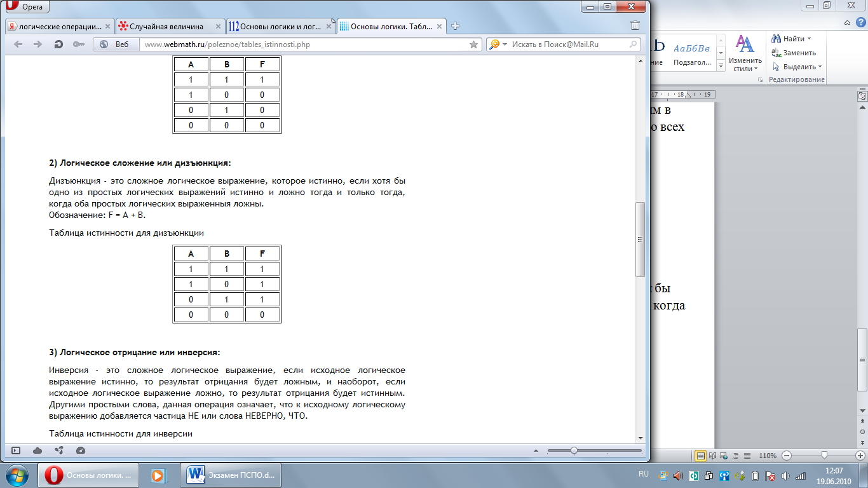The image size is (868, 488).
Task: Click 'Логическое отрицание или инверсия' heading
Action: [x=135, y=351]
